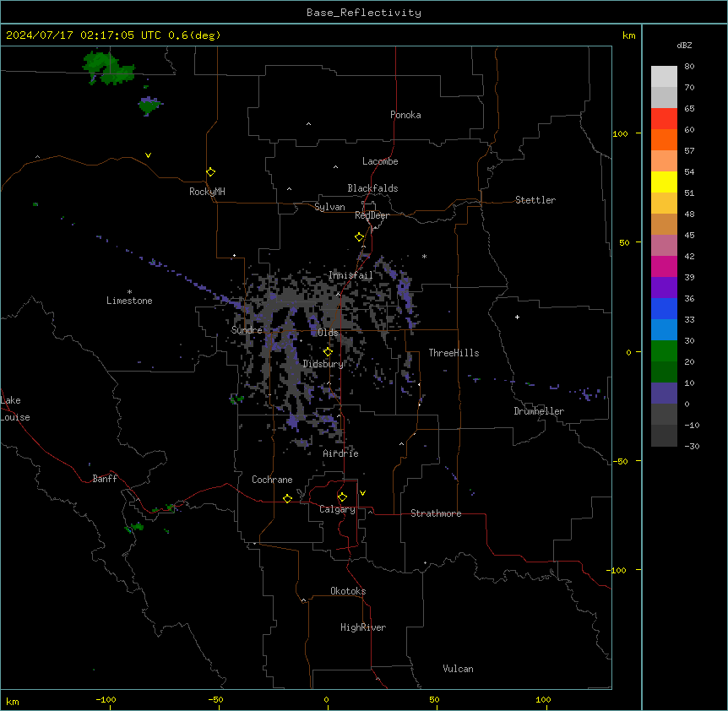This screenshot has height=711, width=728.
Task: Click the Vulcan label
Action: (x=459, y=669)
